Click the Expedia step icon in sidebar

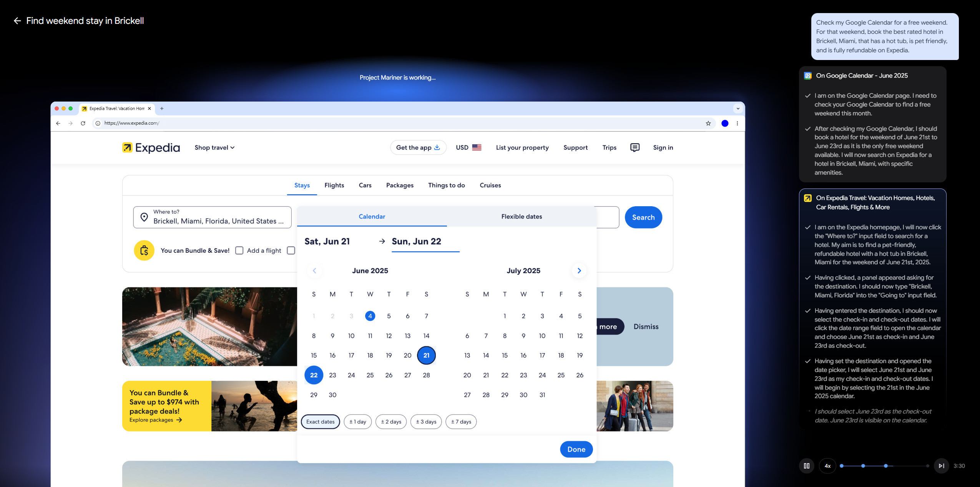click(x=808, y=198)
